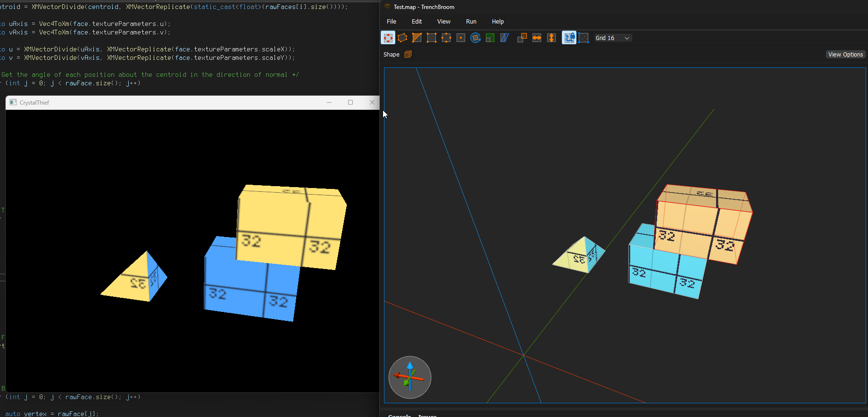Choose the Edge tool in toolbar

446,38
